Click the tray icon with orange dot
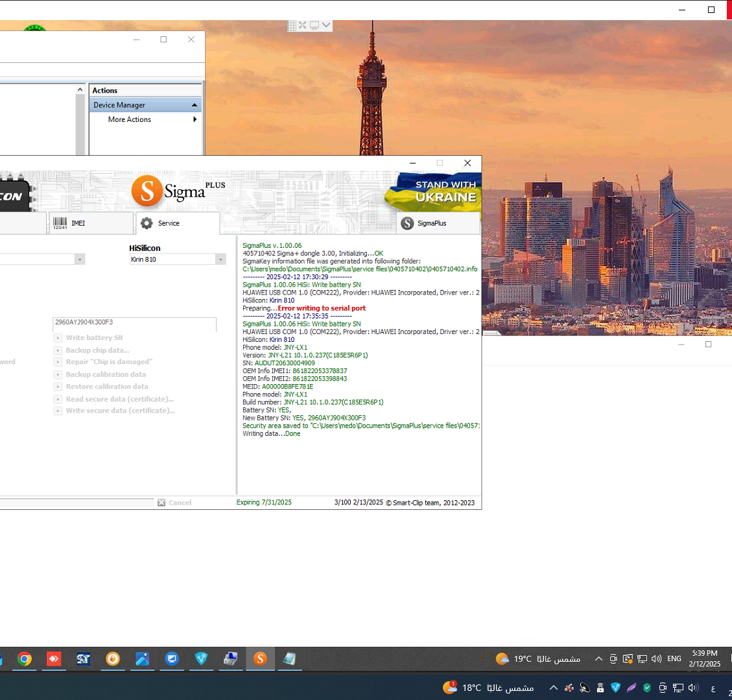Screen dimensions: 732x700 pos(628,659)
